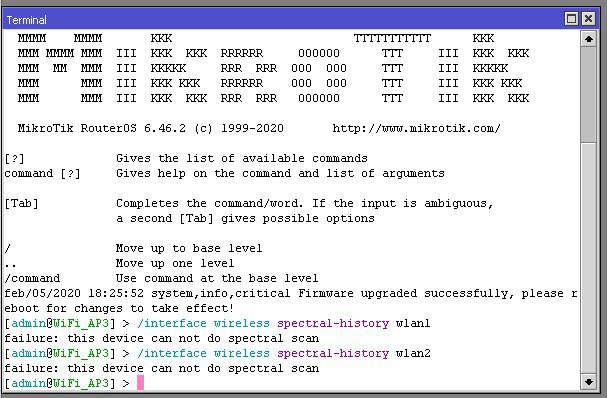Click the pink cursor at the prompt

tap(140, 383)
